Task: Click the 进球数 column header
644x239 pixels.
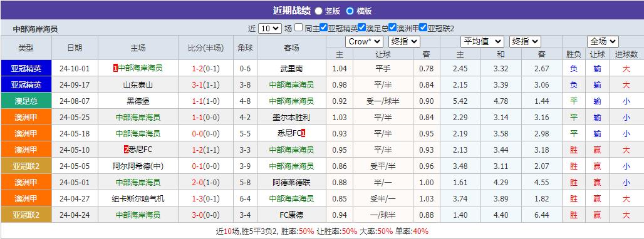Action: (x=626, y=54)
